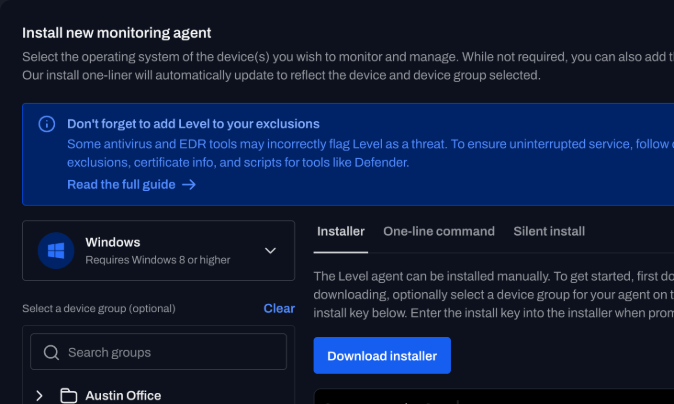The width and height of the screenshot is (674, 404).
Task: Click the magnifier icon in Search groups
Action: (51, 352)
